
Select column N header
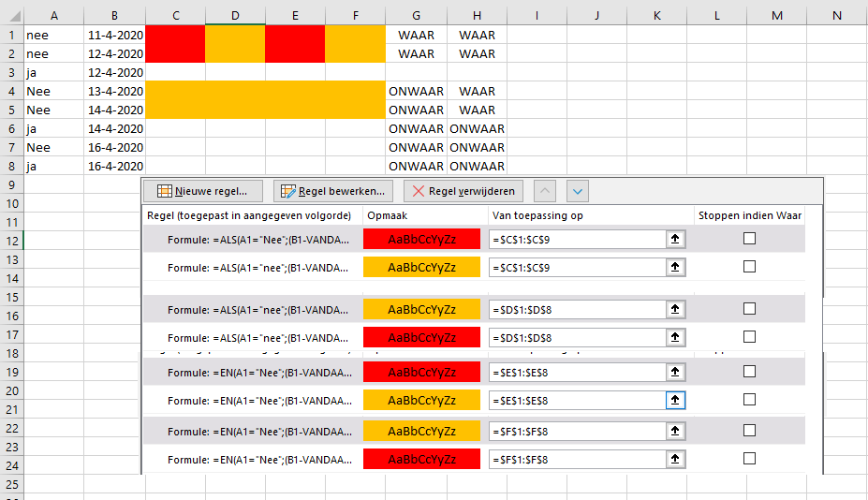coord(837,16)
